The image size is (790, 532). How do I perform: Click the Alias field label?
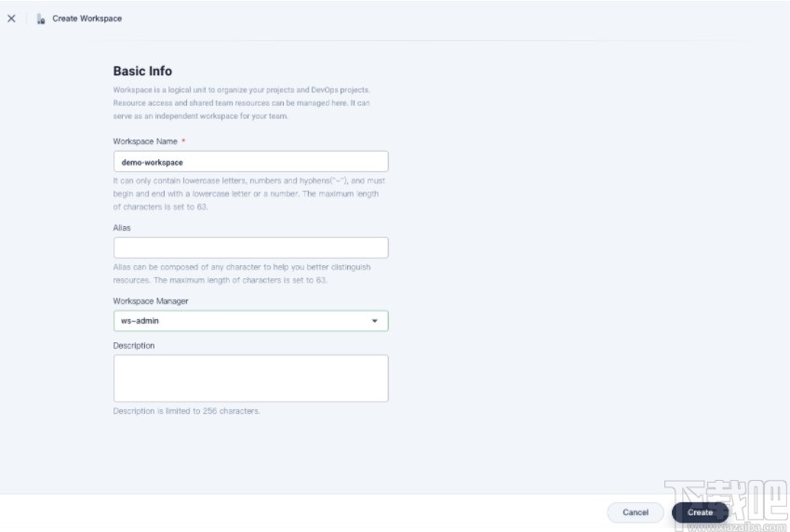click(x=122, y=227)
